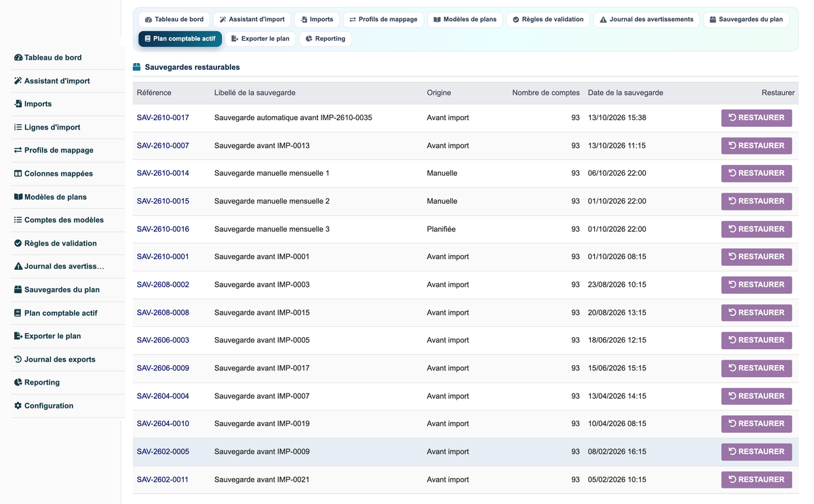814x504 pixels.
Task: Open reference link SAV-2610-0001
Action: pos(163,256)
